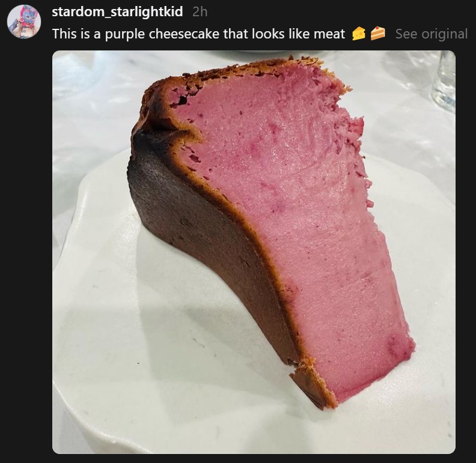
Task: Open the cheesecake photo in full view
Action: 254,252
